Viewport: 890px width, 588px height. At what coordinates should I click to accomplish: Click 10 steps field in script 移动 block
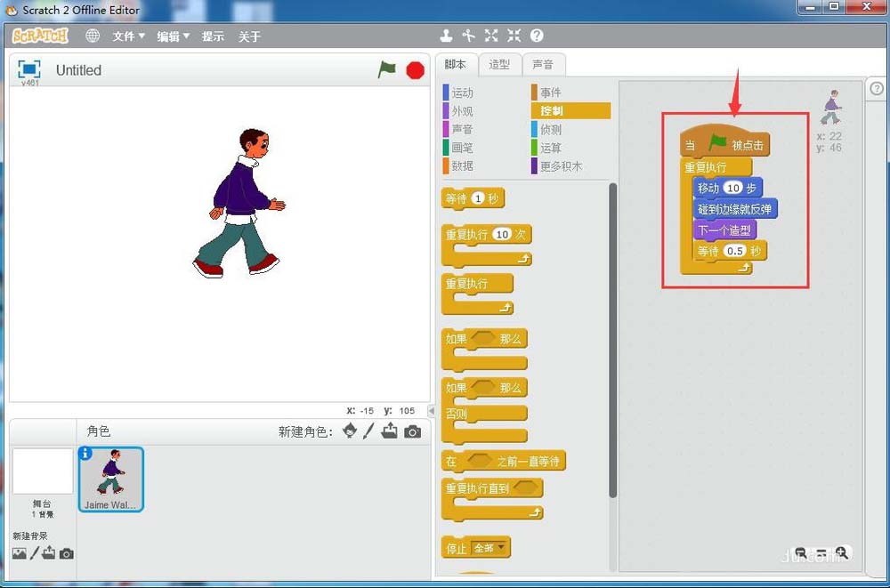(x=733, y=188)
